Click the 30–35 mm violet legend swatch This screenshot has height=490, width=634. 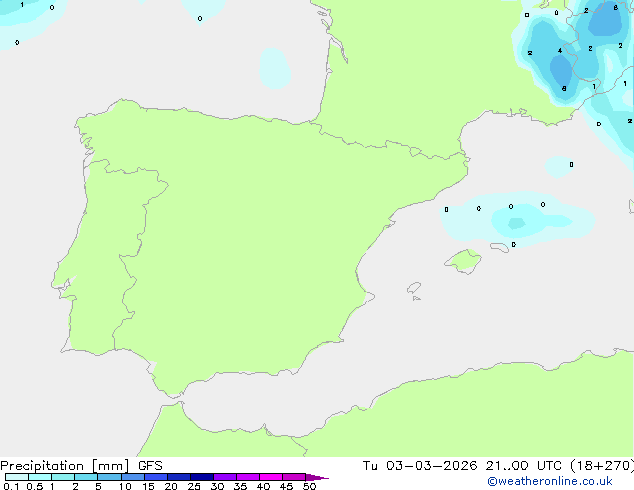pyautogui.click(x=225, y=477)
